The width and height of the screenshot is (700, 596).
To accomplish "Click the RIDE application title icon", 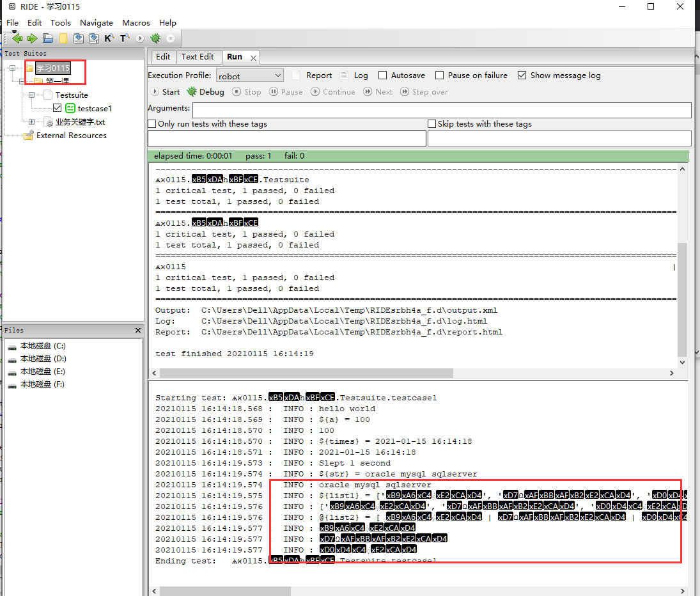I will pos(12,6).
